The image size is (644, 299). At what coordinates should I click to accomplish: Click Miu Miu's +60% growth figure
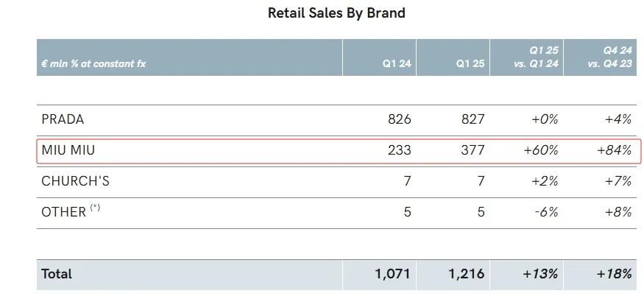click(x=541, y=150)
